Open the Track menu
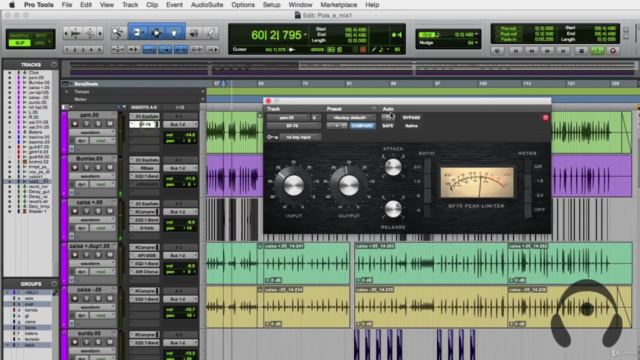The width and height of the screenshot is (640, 360). coord(130,5)
